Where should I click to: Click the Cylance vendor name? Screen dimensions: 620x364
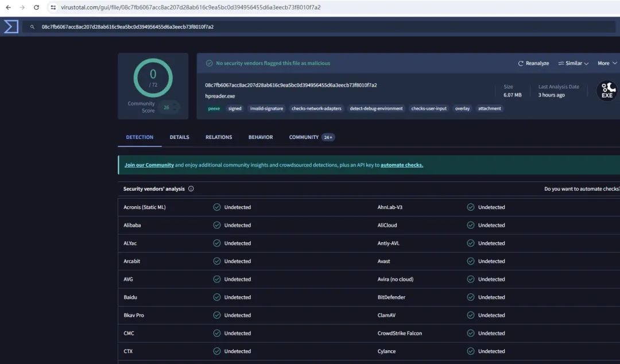pyautogui.click(x=386, y=351)
